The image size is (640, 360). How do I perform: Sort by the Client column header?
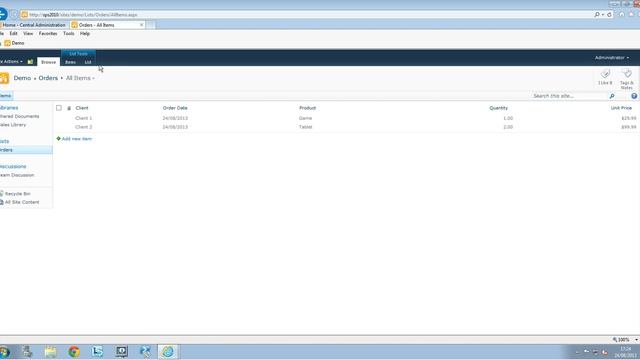pyautogui.click(x=82, y=108)
